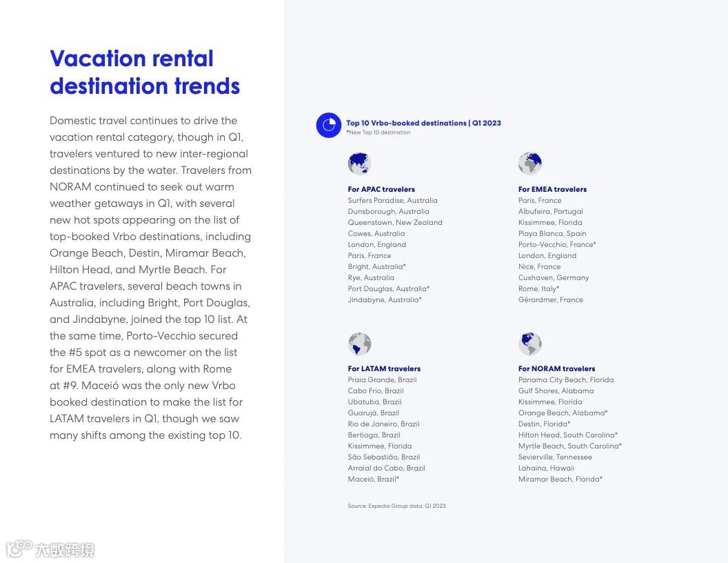Click 'Porto-Vecchio, France*' entry

(557, 244)
